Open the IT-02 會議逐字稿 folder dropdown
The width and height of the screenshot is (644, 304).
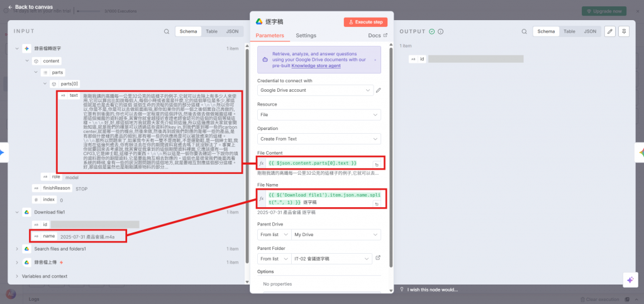(331, 259)
